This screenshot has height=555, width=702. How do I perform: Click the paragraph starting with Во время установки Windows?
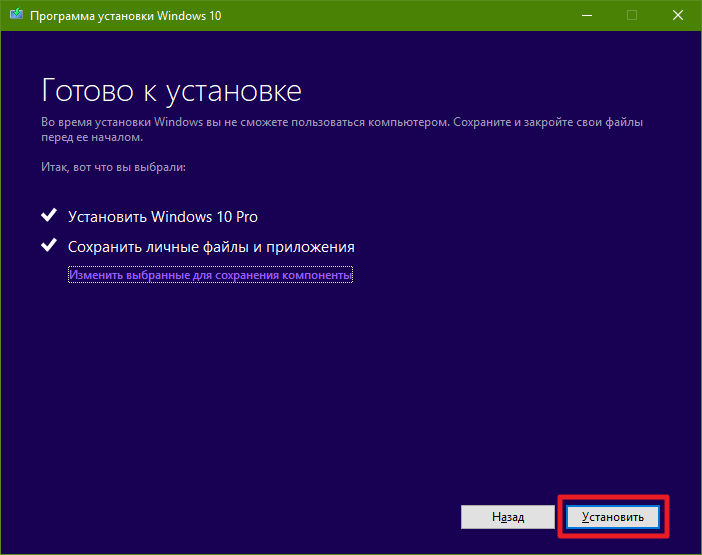click(342, 129)
